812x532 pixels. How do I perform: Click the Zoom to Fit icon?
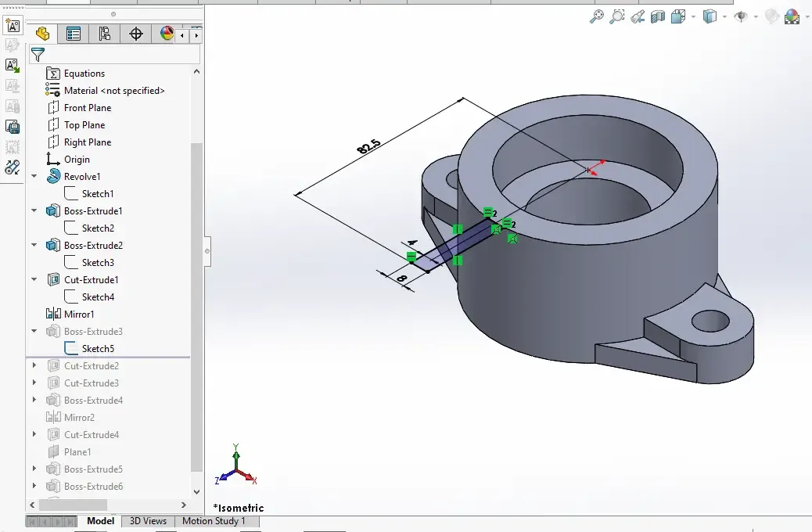tap(597, 16)
